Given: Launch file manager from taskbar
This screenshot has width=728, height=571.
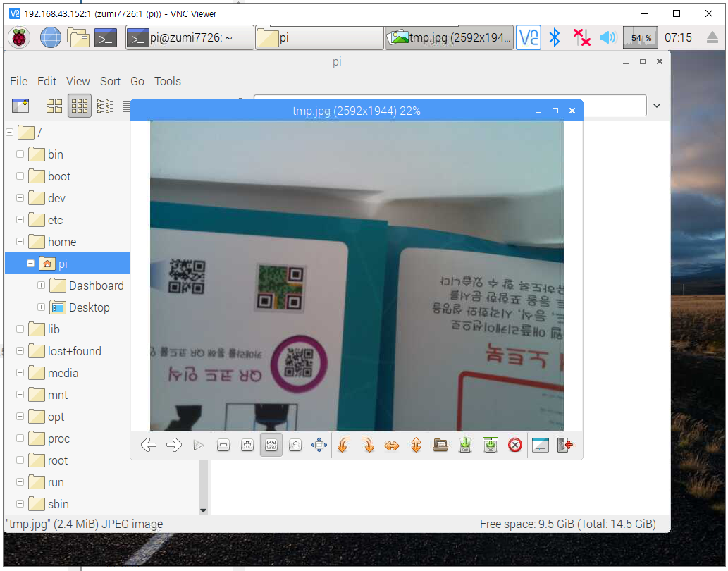Looking at the screenshot, I should (78, 37).
